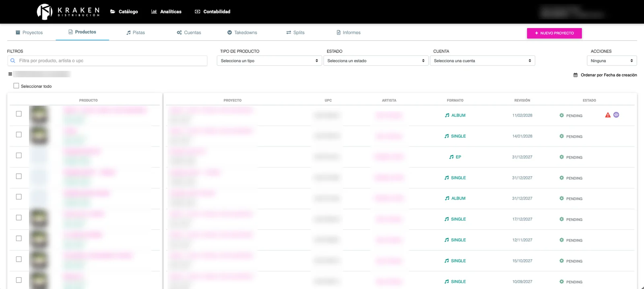Open the Catálogo menu
The height and width of the screenshot is (289, 644).
(x=124, y=12)
